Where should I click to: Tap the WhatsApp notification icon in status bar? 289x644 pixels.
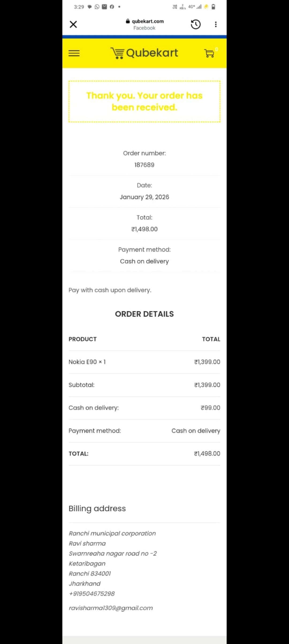[97, 7]
